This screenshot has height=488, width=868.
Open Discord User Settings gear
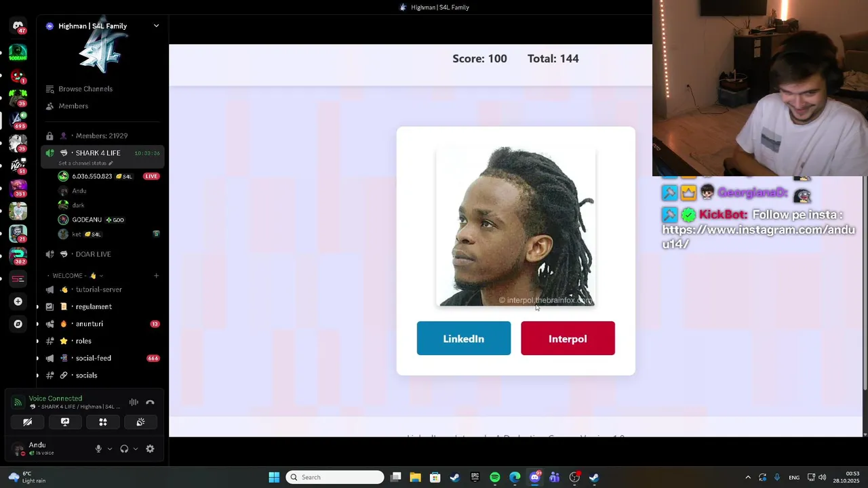coord(150,449)
